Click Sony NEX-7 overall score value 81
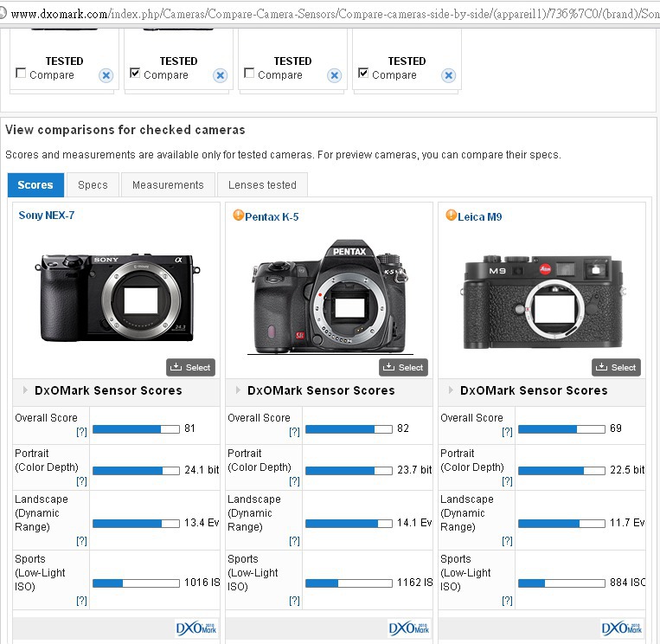Viewport: 660px width, 644px height. (189, 428)
